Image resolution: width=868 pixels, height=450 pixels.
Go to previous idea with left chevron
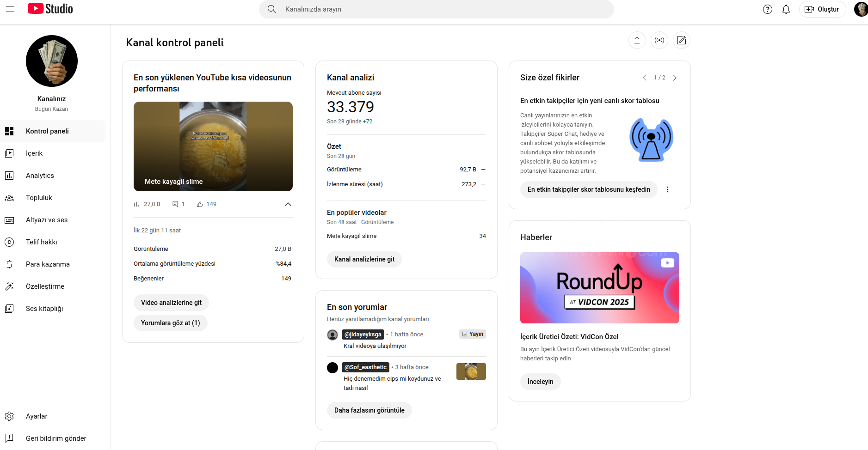click(645, 78)
